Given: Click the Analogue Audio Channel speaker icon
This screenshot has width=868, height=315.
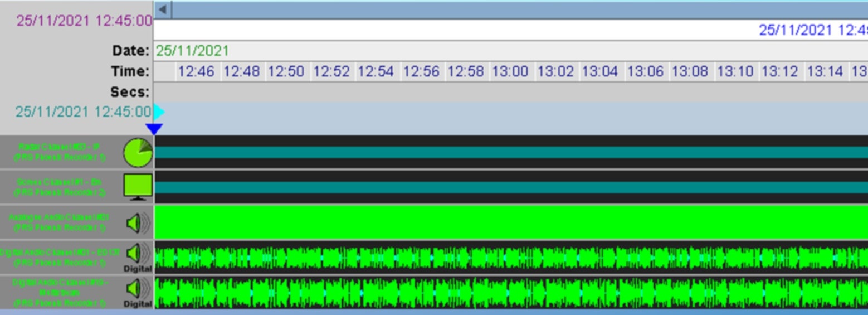Looking at the screenshot, I should coord(138,223).
